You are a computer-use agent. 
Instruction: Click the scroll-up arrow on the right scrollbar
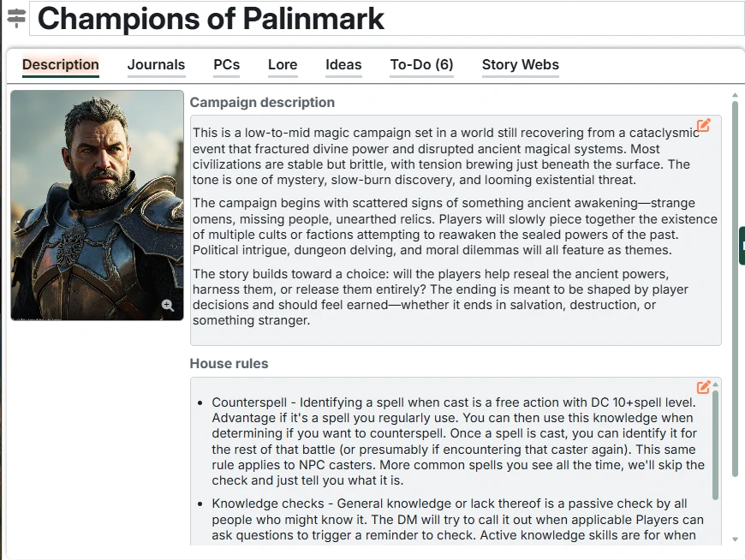click(735, 95)
